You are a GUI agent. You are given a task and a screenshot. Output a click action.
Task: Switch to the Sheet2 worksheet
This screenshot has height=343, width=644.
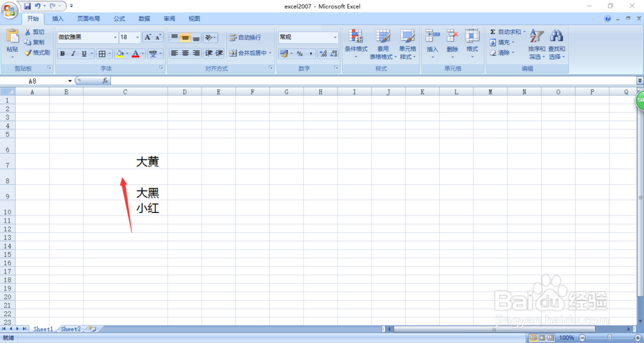coord(71,329)
